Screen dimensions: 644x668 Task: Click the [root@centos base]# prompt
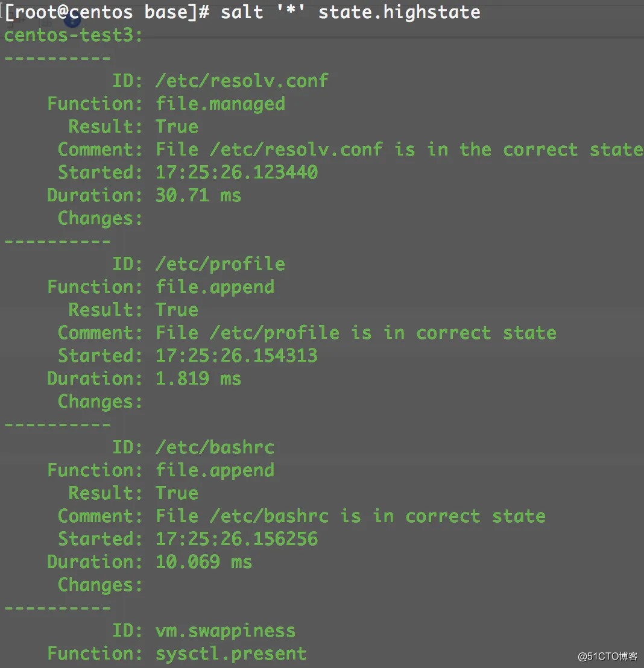pyautogui.click(x=107, y=12)
